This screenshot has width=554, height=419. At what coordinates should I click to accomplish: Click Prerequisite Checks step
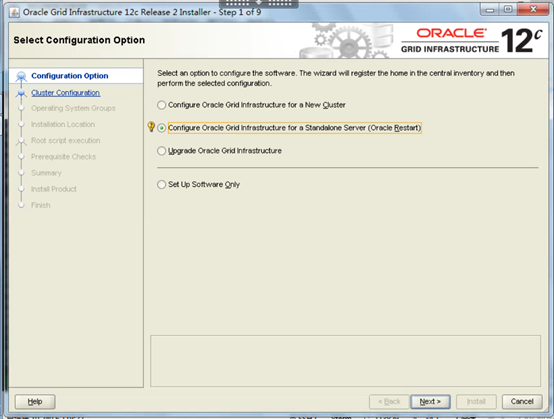63,157
